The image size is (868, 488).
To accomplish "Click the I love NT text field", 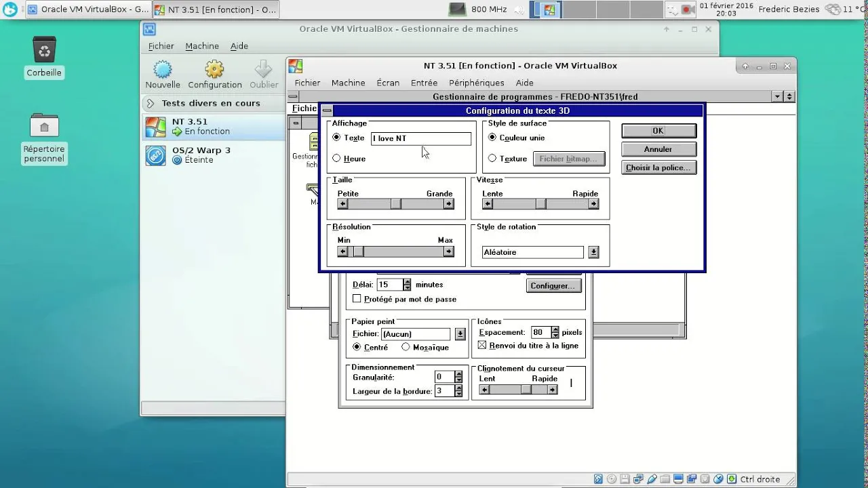I will 421,138.
